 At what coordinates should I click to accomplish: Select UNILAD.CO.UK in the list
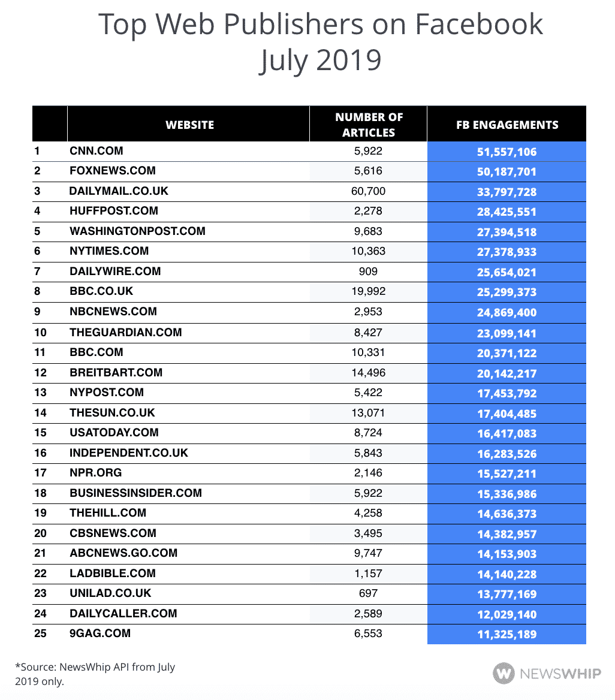pos(110,593)
